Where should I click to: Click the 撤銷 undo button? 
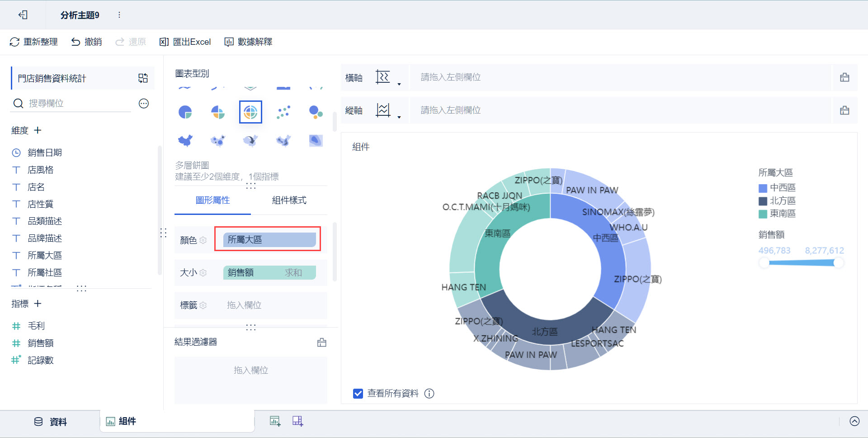[x=86, y=42]
